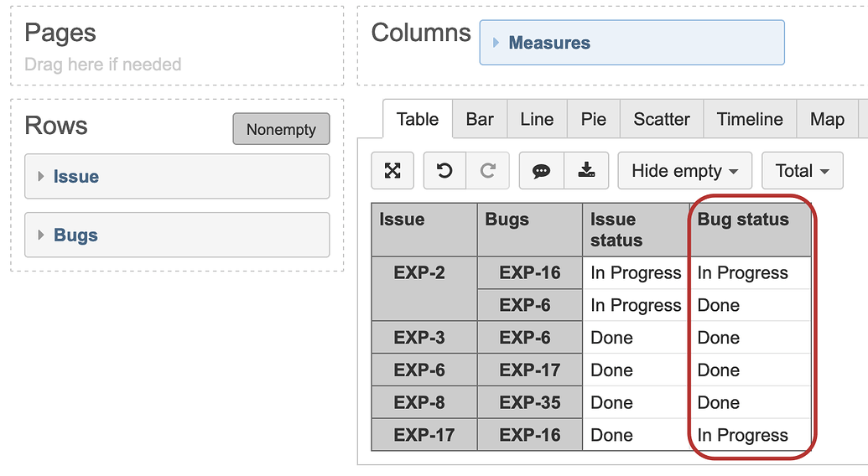868x476 pixels.
Task: Select the Map tab
Action: pyautogui.click(x=827, y=119)
